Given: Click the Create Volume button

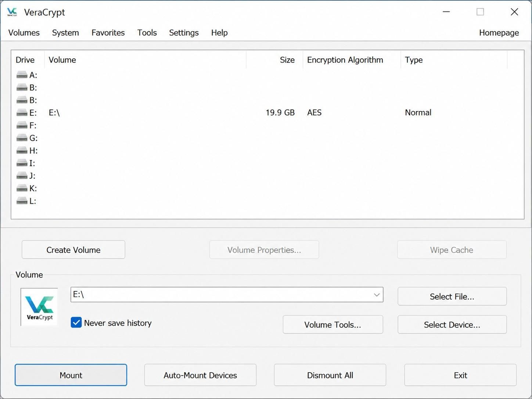Looking at the screenshot, I should pos(73,250).
